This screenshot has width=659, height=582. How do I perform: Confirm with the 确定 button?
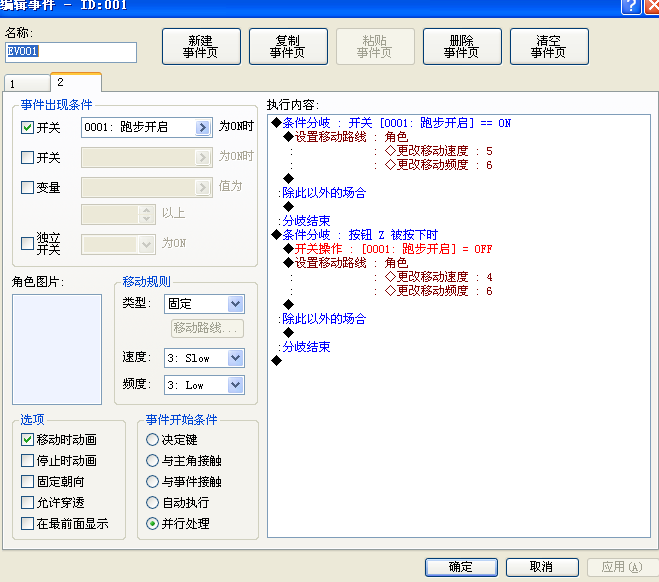(461, 567)
